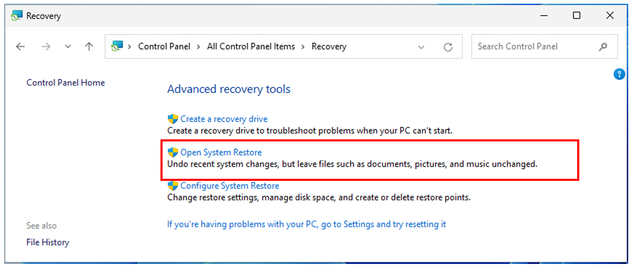Image resolution: width=644 pixels, height=275 pixels.
Task: Go to Control Panel Home
Action: click(x=66, y=83)
